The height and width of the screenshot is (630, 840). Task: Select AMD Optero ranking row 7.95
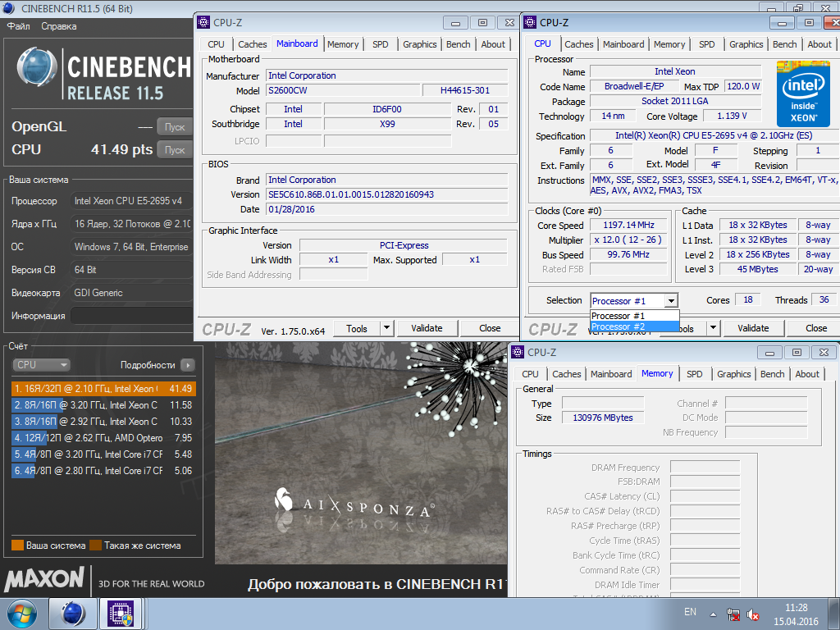click(103, 438)
